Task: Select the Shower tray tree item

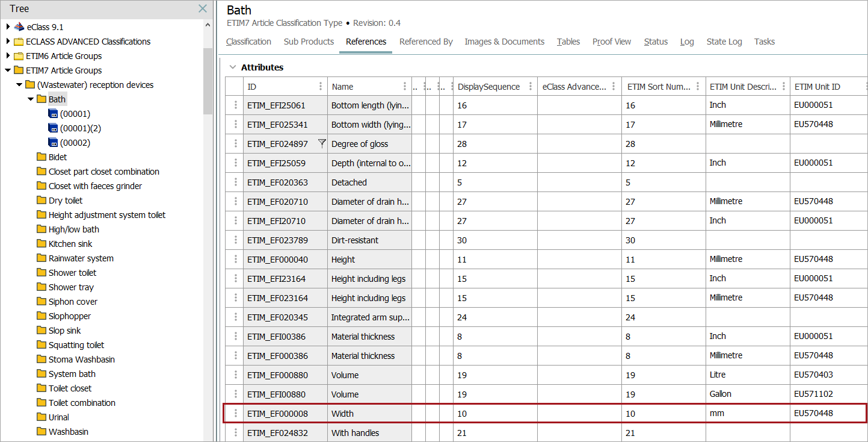Action: pyautogui.click(x=71, y=287)
